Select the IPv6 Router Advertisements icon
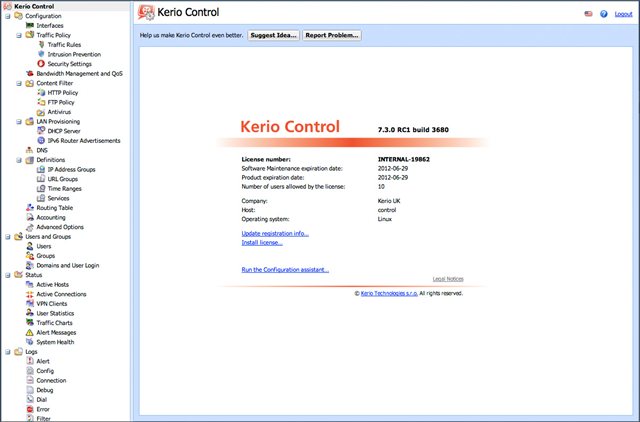 [x=41, y=140]
